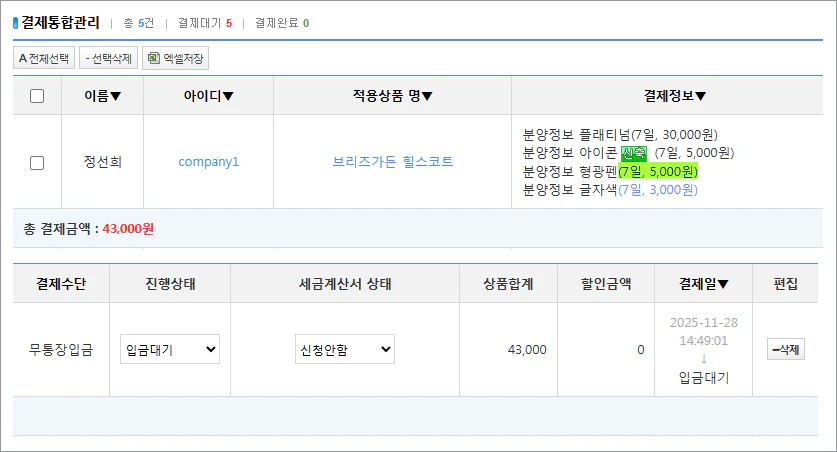
Task: Sort by 결제일 column header
Action: click(x=703, y=284)
